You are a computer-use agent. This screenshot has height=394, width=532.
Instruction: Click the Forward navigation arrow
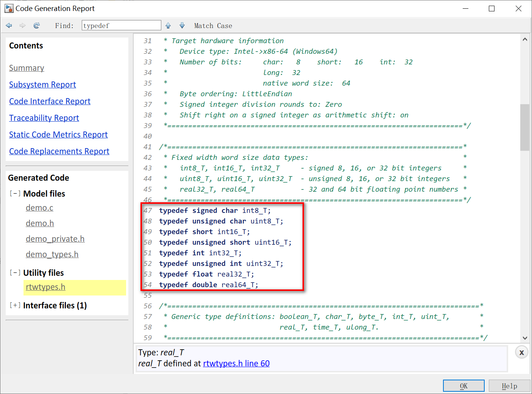pos(23,25)
